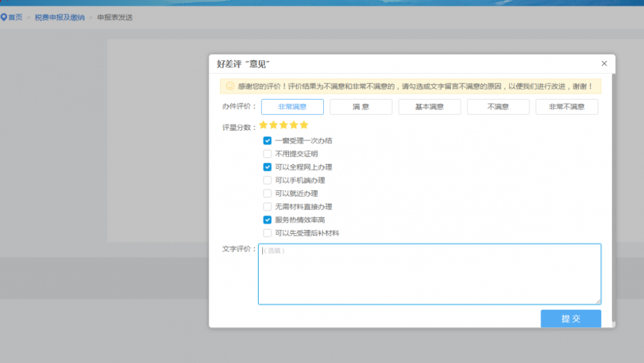Uncheck 服务热情效率高 checkbox

pos(267,220)
